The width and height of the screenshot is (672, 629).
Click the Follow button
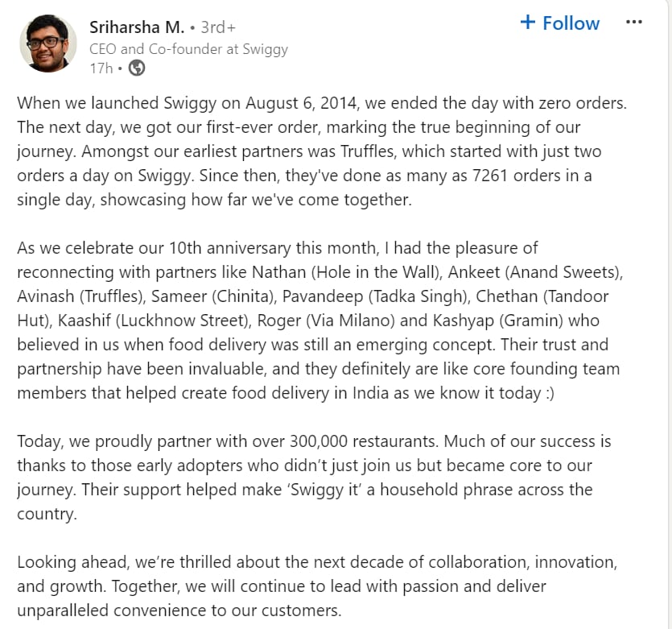click(559, 23)
